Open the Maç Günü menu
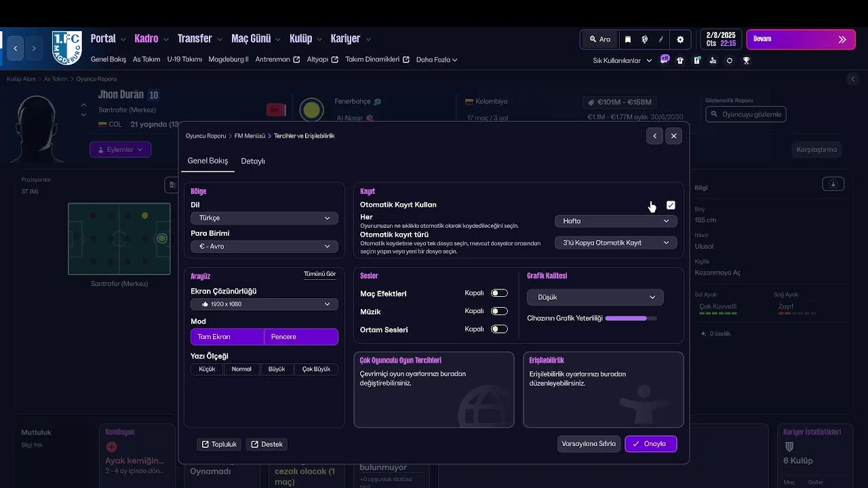Image resolution: width=868 pixels, height=488 pixels. (x=256, y=39)
